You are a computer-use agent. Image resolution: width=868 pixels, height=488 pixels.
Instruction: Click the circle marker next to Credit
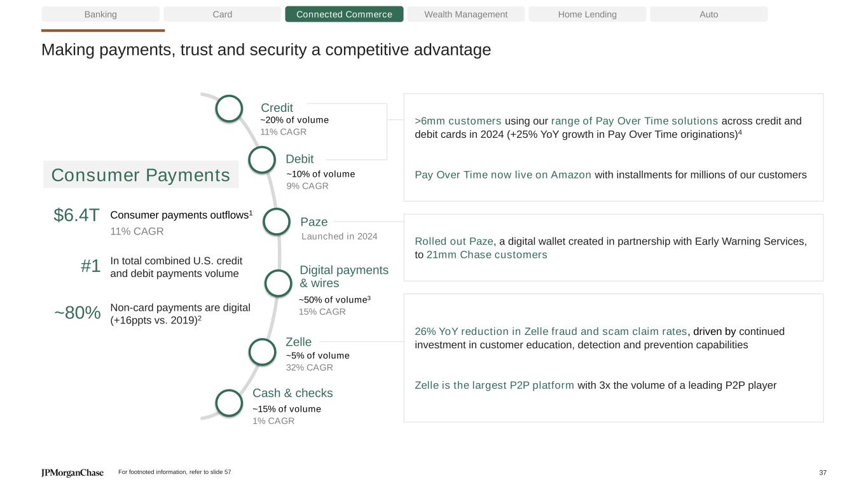click(x=229, y=108)
